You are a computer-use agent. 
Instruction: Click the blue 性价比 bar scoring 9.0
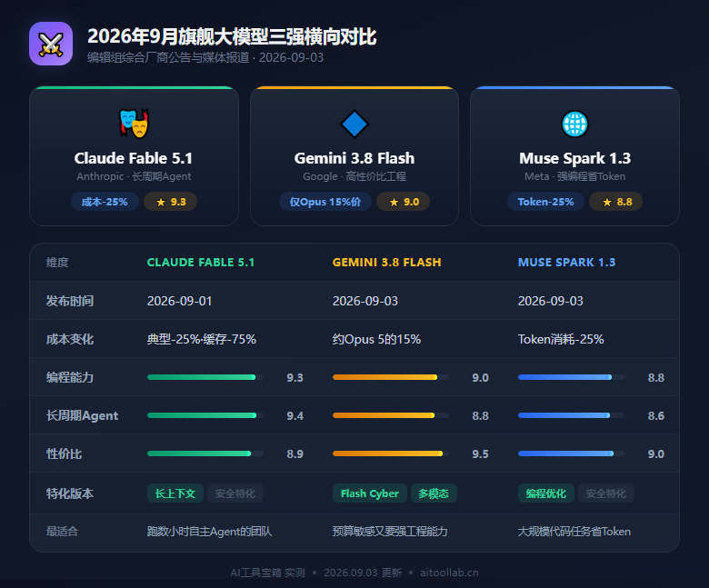tap(571, 453)
